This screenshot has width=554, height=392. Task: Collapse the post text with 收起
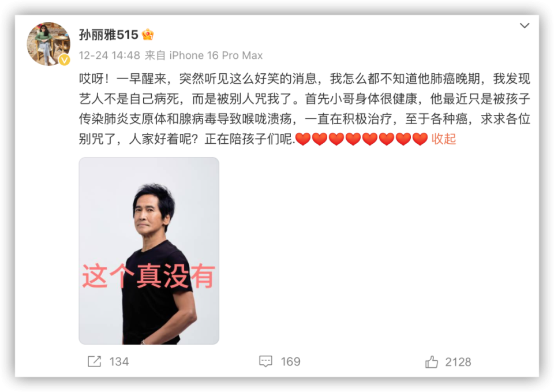[x=444, y=139]
